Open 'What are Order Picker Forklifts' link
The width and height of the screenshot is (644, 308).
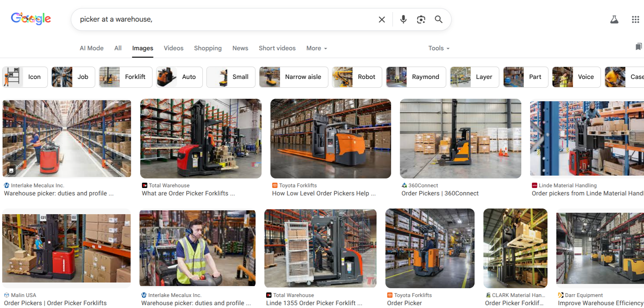[x=188, y=193]
